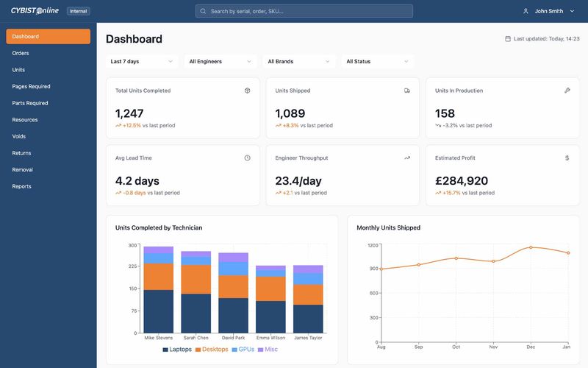Screen dimensions: 588x368
Task: Click the dollar icon on Estimated Profit
Action: [567, 158]
